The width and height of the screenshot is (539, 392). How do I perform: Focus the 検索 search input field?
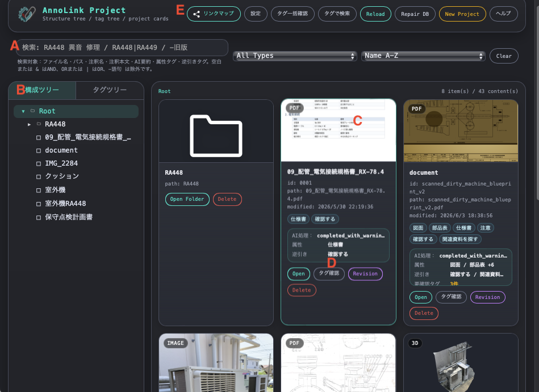(122, 48)
